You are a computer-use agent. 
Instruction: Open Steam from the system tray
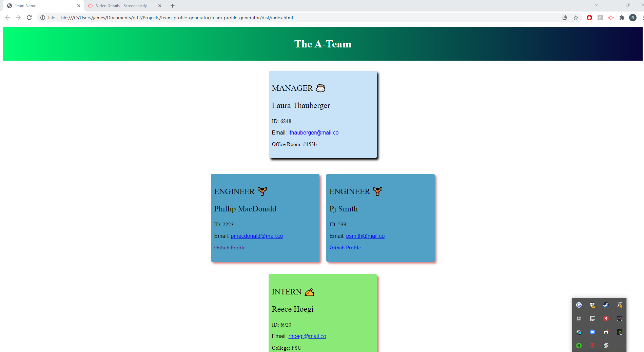pos(606,305)
